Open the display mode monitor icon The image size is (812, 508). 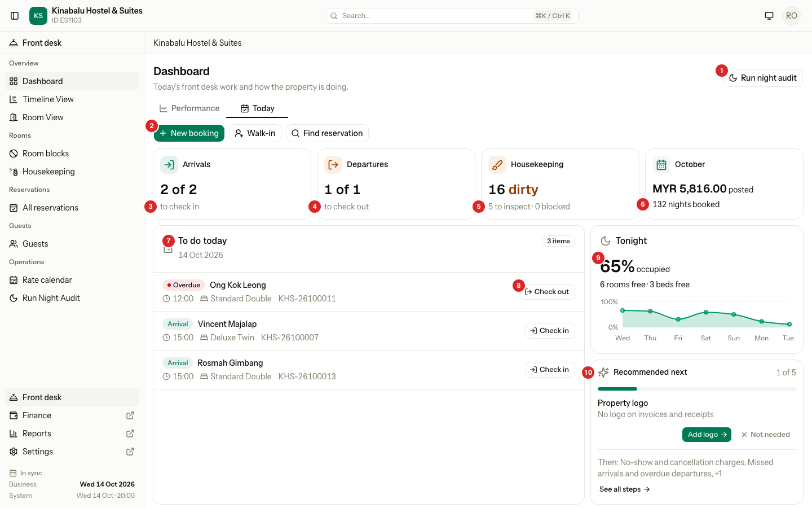pyautogui.click(x=769, y=16)
